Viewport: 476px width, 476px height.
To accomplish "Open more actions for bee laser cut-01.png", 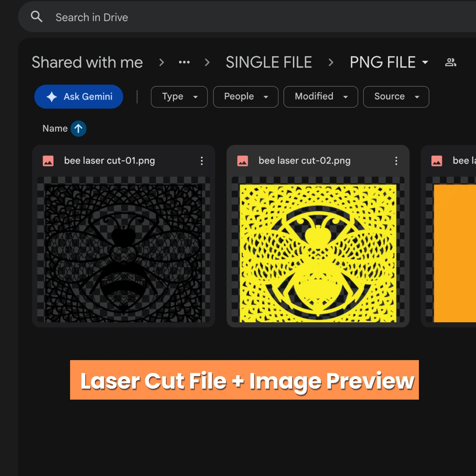I will (x=202, y=161).
